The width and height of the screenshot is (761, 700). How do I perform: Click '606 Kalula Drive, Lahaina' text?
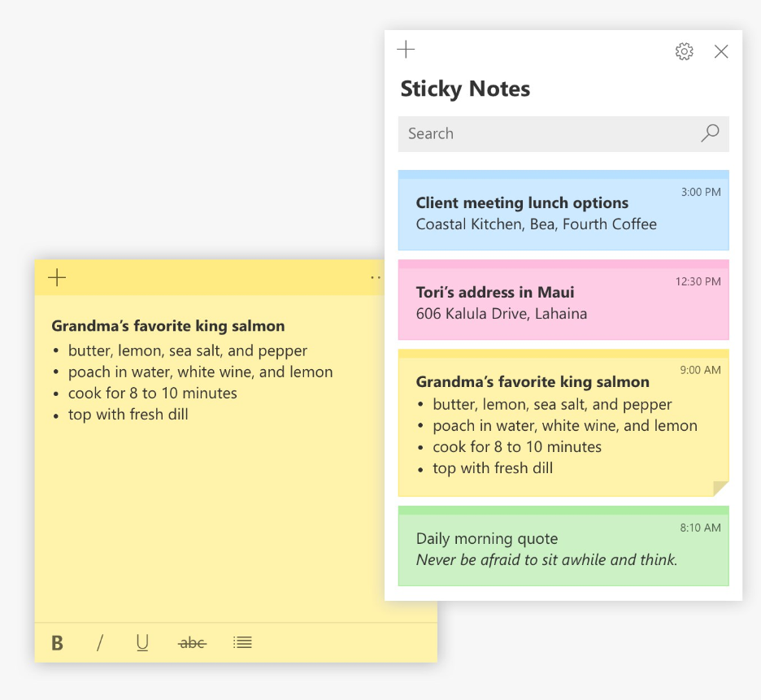[502, 314]
